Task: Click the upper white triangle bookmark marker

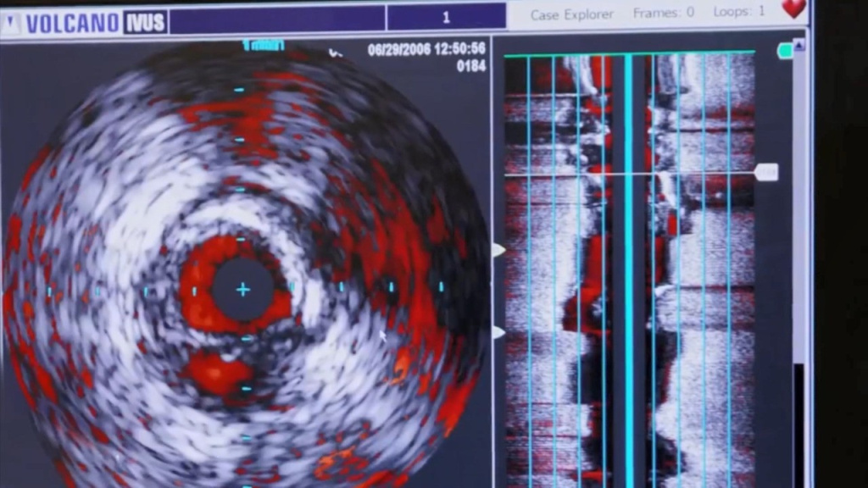Action: coord(499,250)
